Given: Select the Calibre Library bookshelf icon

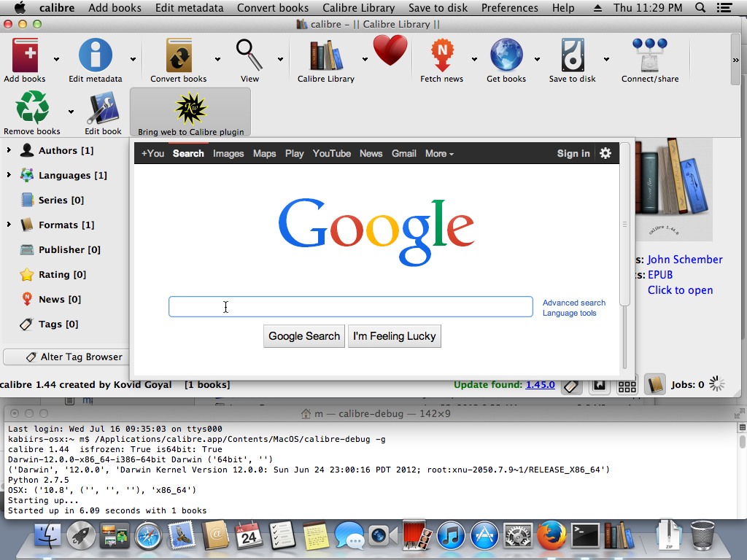Looking at the screenshot, I should [x=326, y=55].
